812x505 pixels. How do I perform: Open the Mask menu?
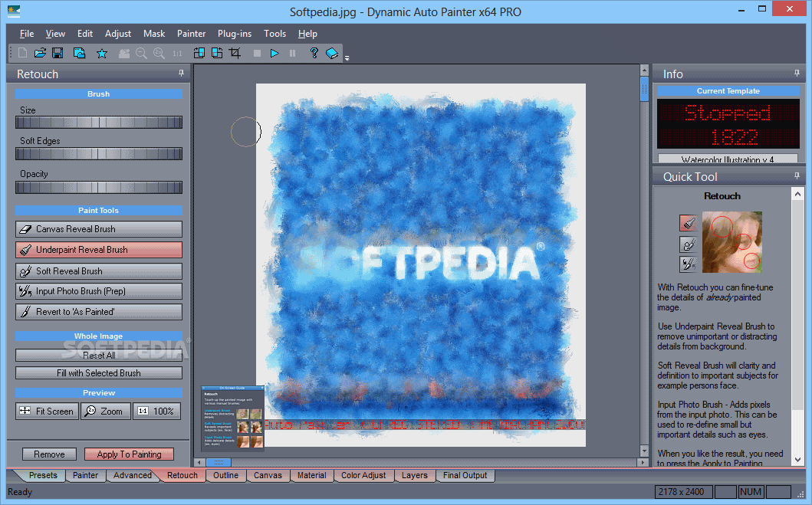(154, 34)
